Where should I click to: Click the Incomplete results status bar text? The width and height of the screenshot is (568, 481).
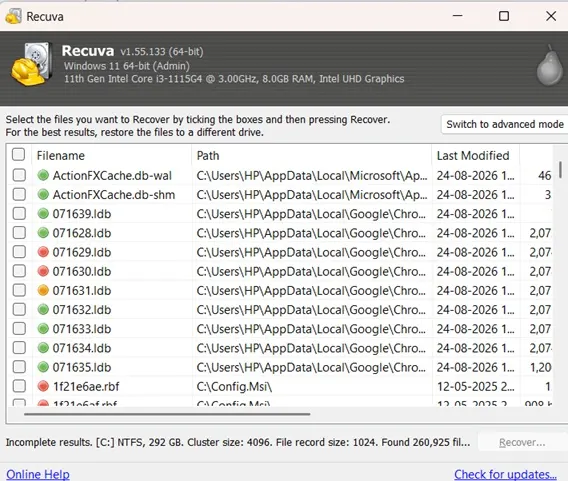(238, 442)
